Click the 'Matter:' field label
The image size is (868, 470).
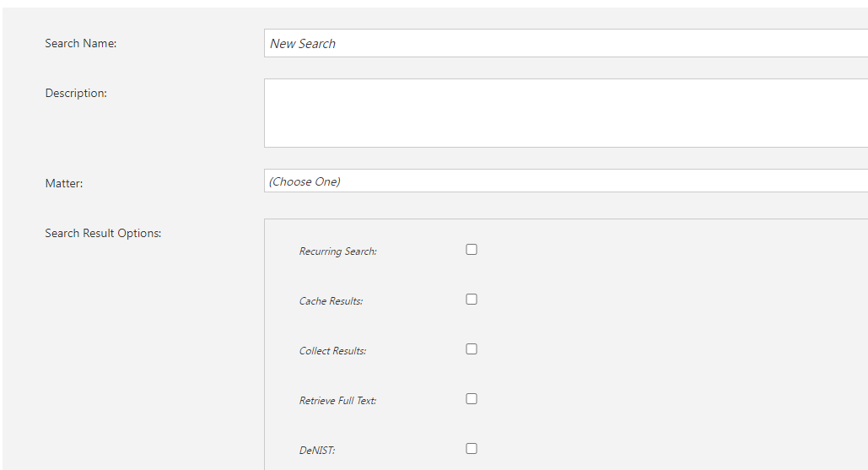tap(64, 183)
